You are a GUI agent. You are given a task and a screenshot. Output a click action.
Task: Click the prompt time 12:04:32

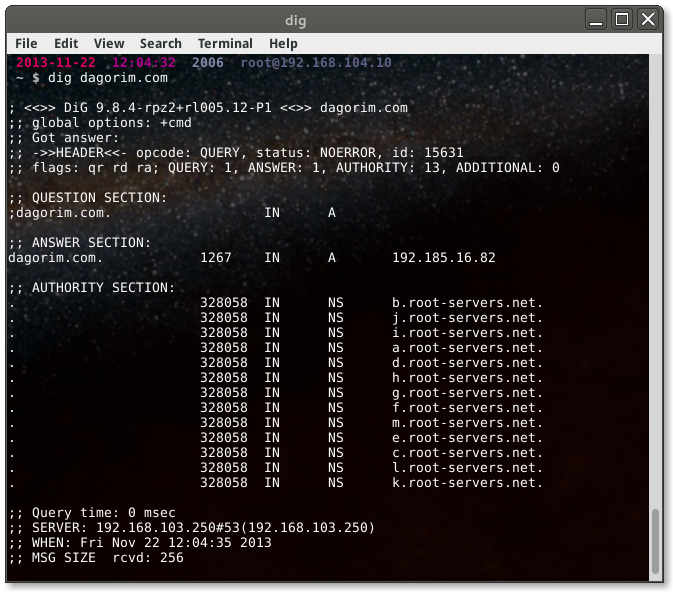(144, 63)
